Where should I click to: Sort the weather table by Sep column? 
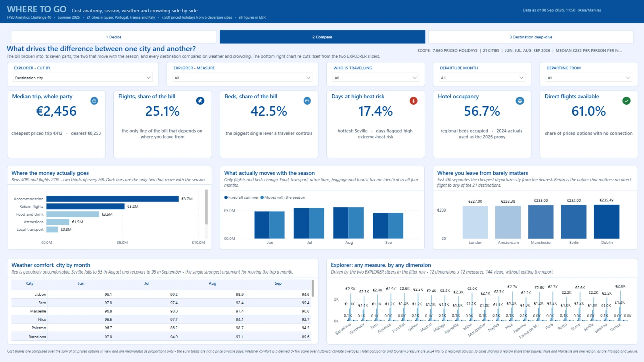tap(278, 283)
